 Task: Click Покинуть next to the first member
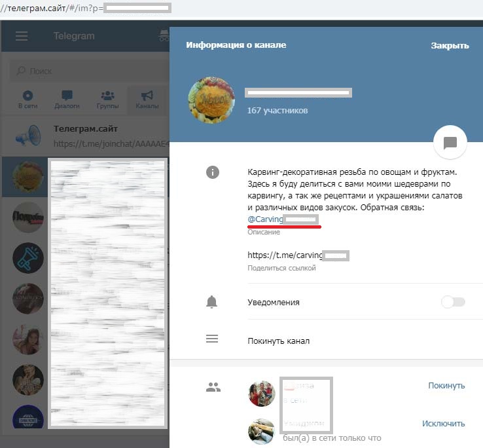tap(446, 385)
